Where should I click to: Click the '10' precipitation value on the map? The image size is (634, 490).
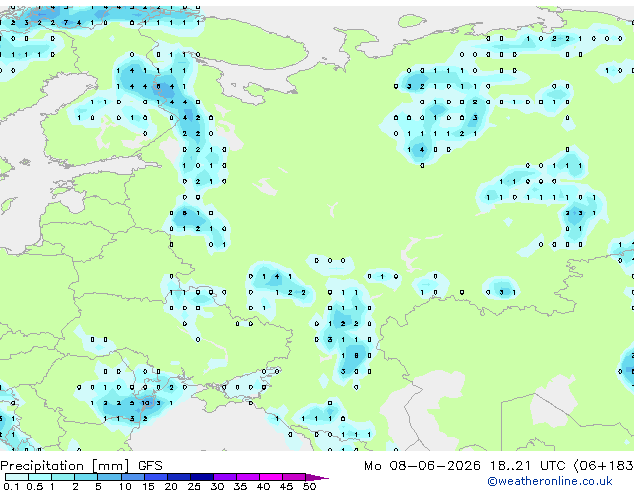click(x=146, y=403)
